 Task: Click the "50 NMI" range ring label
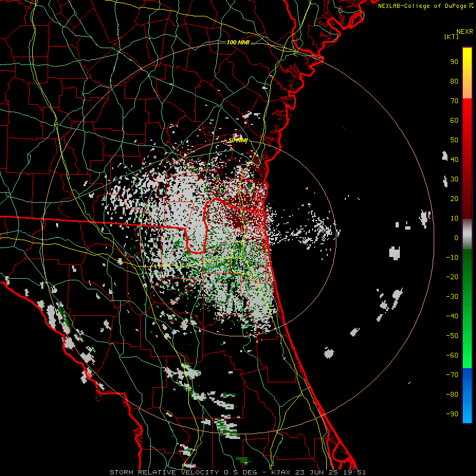[x=238, y=140]
